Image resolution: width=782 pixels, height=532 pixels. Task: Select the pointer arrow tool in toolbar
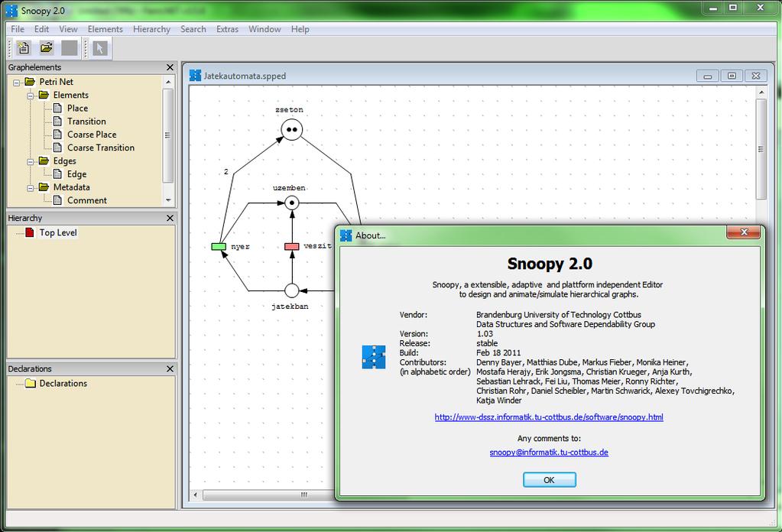pos(99,48)
